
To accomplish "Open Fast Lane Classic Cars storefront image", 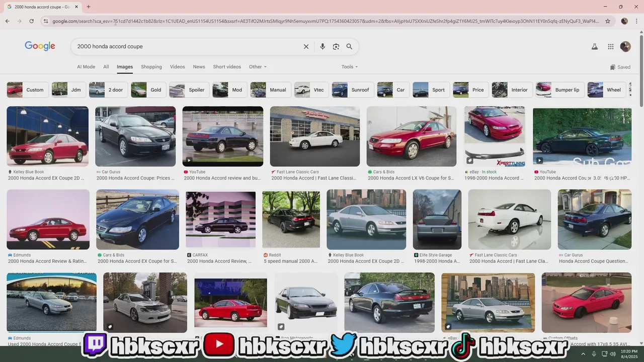I will [x=315, y=136].
